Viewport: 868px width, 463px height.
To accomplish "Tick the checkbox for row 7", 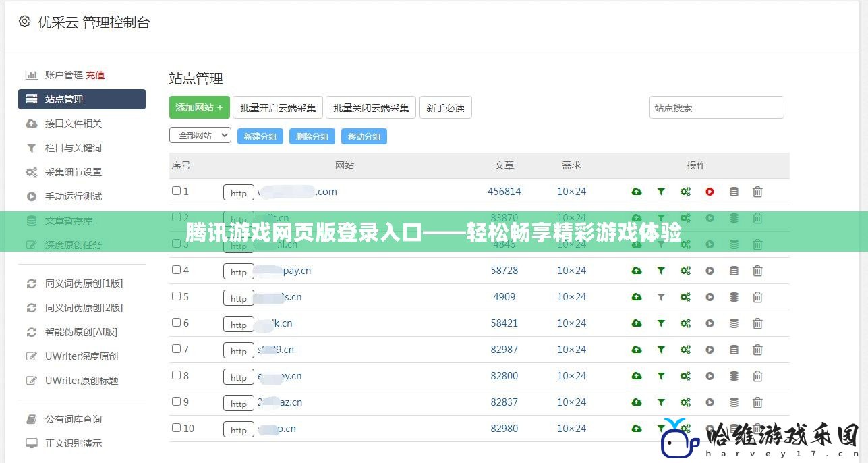I will (x=176, y=349).
